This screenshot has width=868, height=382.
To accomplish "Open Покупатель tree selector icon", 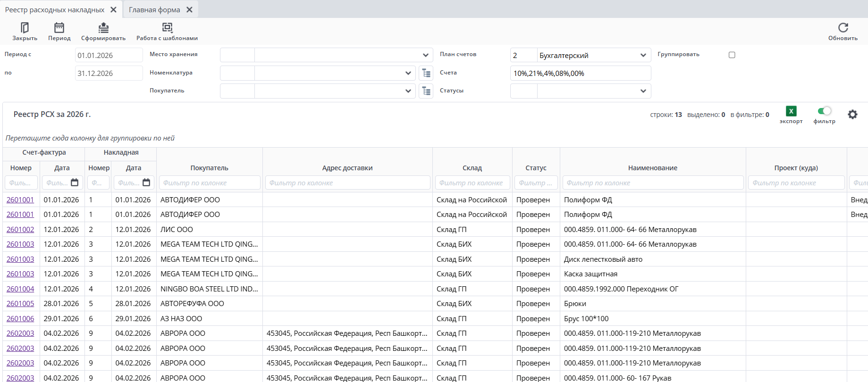I will [426, 91].
